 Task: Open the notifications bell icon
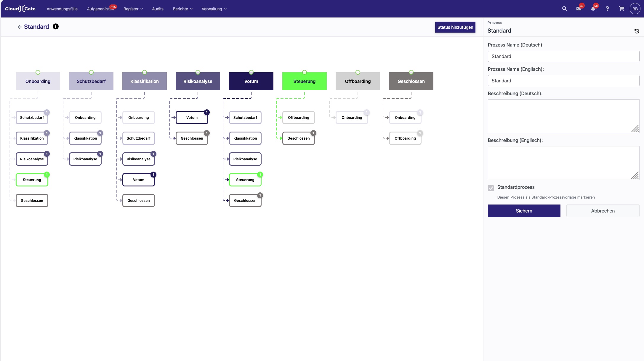tap(593, 9)
